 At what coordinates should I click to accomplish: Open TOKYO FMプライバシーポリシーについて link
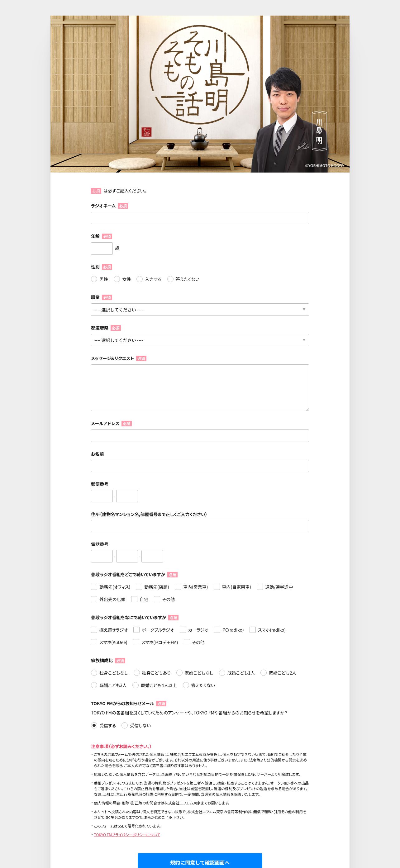127,835
